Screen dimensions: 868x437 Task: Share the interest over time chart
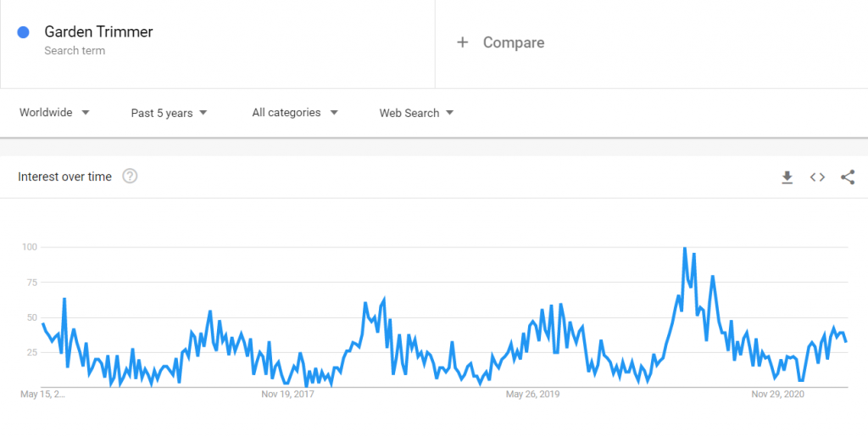coord(848,177)
